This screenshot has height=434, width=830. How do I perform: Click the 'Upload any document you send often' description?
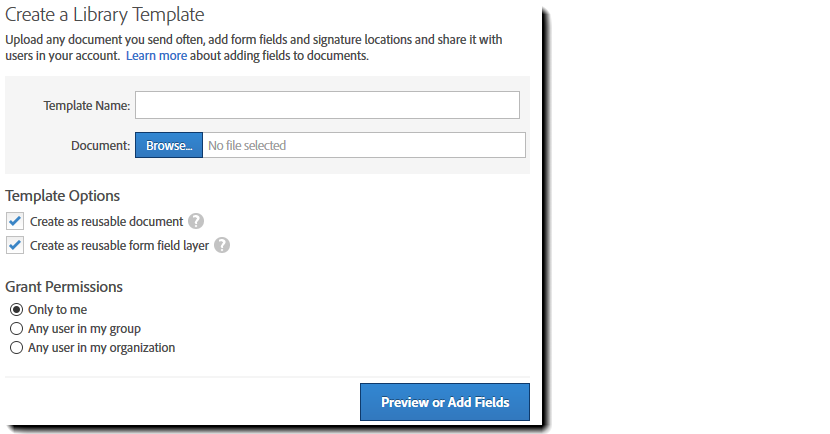pyautogui.click(x=253, y=40)
